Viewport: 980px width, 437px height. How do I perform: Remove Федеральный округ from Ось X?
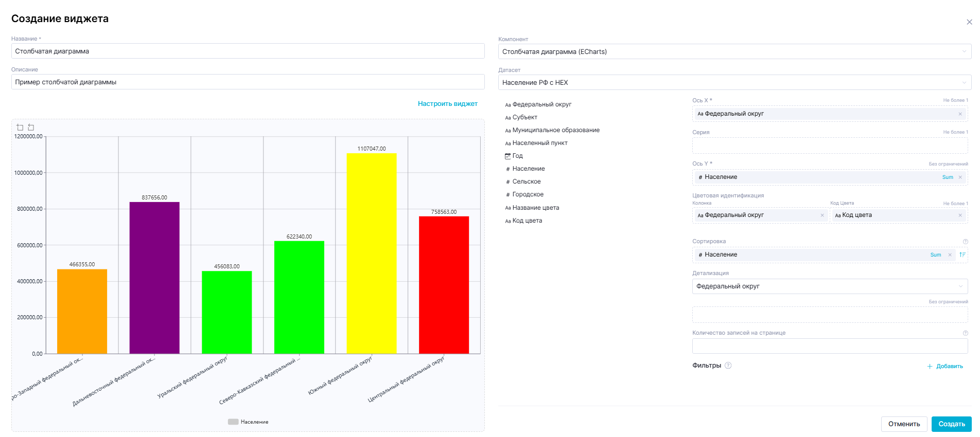point(960,114)
